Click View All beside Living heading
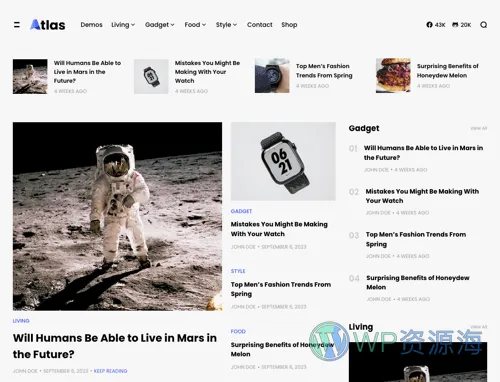 [479, 327]
